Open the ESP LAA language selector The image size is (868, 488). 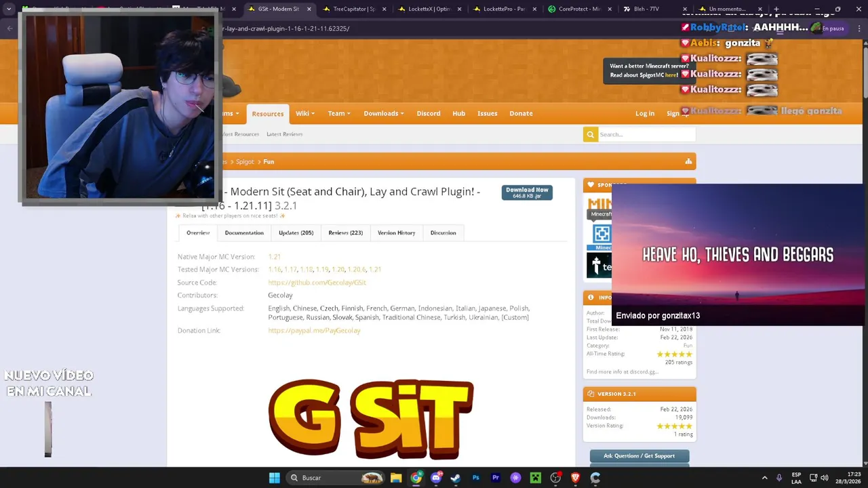point(796,478)
